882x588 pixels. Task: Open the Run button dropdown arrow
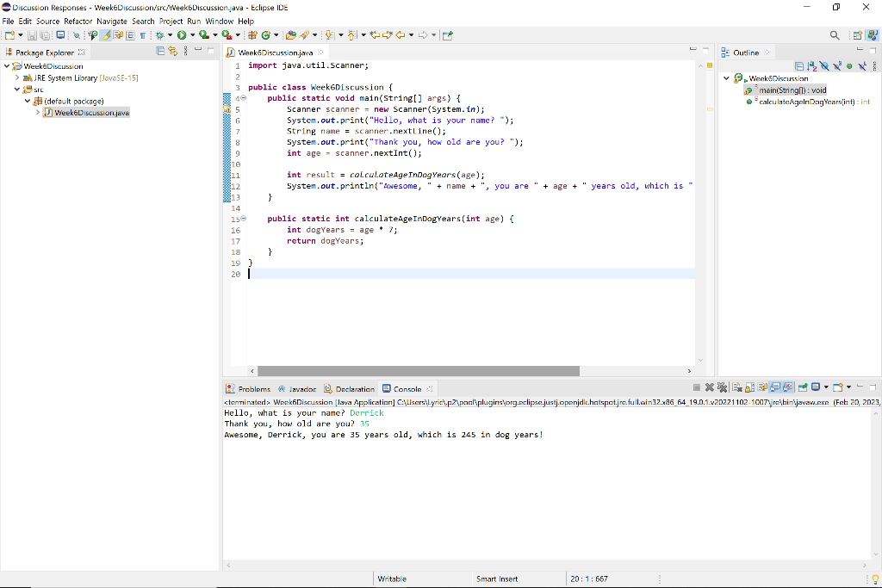[x=192, y=34]
